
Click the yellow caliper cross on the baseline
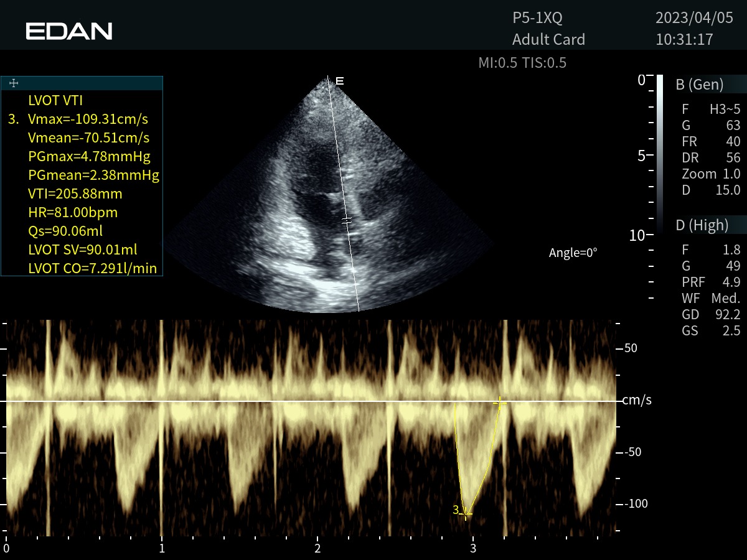pos(499,403)
